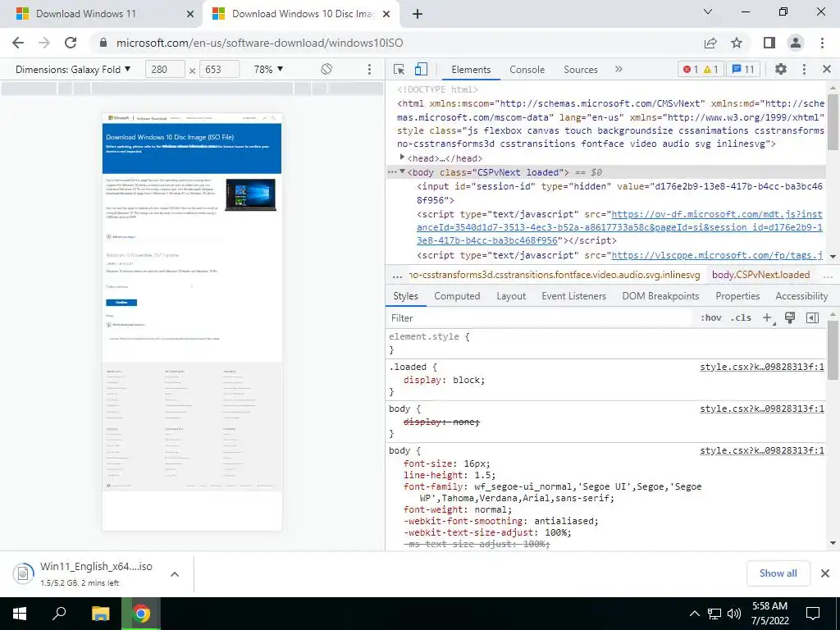Open device toolbar more options
This screenshot has height=630, width=840.
369,69
